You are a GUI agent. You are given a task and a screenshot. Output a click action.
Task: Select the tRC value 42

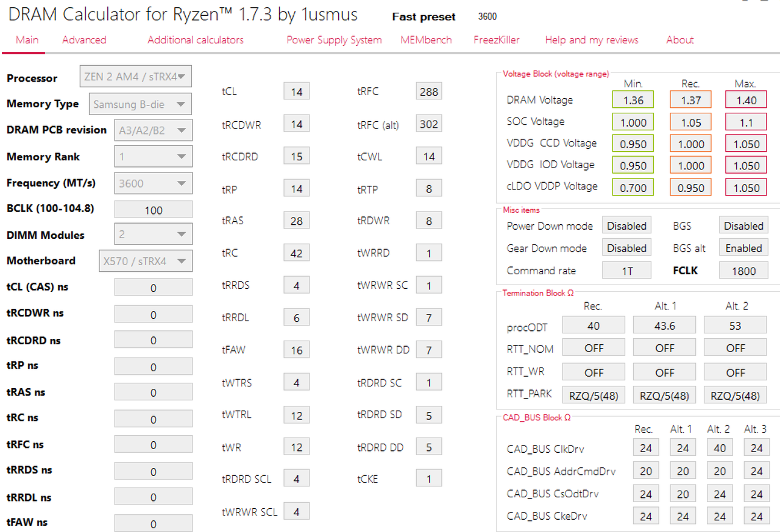click(x=297, y=253)
